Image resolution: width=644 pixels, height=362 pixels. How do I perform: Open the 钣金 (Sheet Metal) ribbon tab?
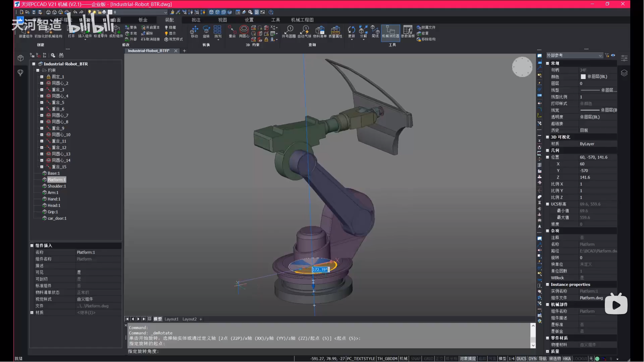(x=143, y=20)
